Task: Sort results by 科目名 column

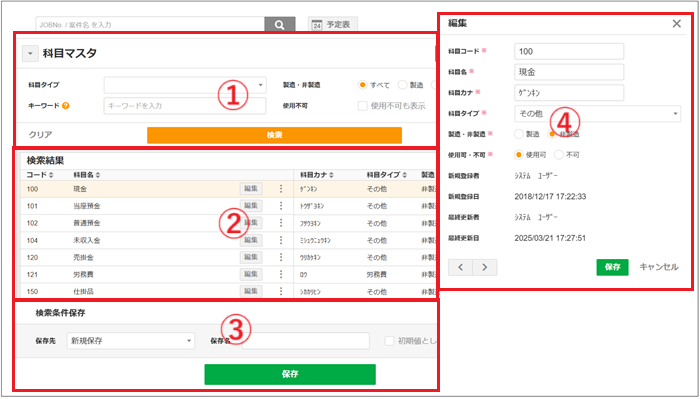Action: 87,175
